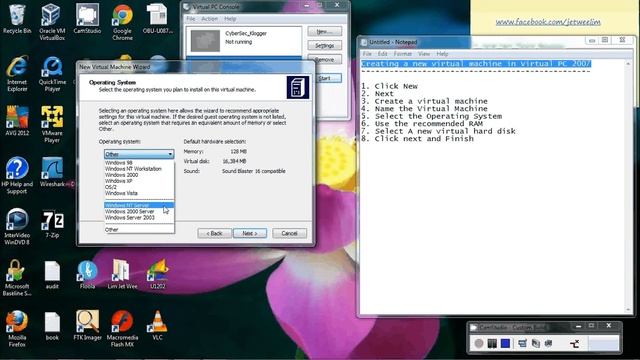Click Notepad vertical scrollbar

pos(628,187)
